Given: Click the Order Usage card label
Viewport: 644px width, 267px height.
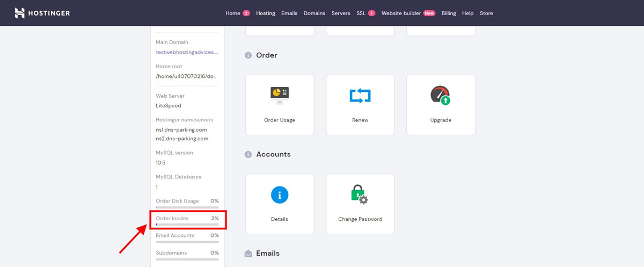Looking at the screenshot, I should pos(280,120).
